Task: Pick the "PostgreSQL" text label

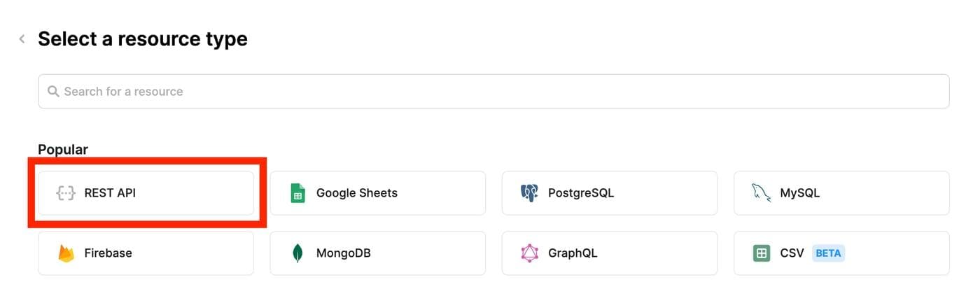Action: pos(580,193)
